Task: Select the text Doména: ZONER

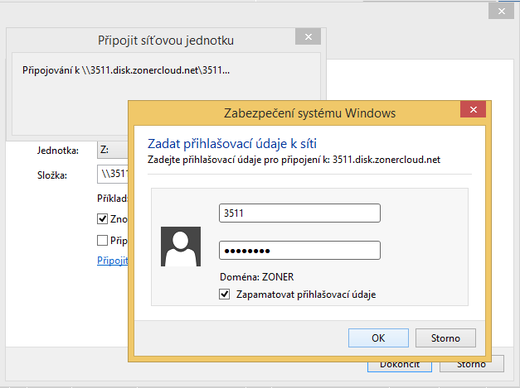Action: pyautogui.click(x=257, y=277)
